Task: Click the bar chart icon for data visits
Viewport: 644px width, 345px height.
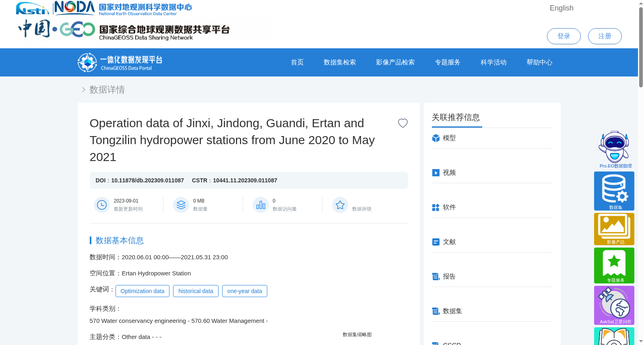Action: coord(261,205)
